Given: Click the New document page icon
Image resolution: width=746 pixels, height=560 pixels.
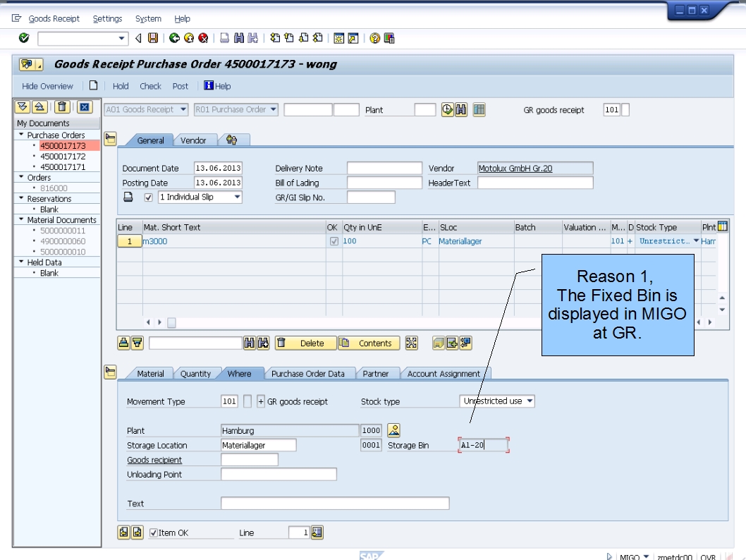Looking at the screenshot, I should [93, 85].
